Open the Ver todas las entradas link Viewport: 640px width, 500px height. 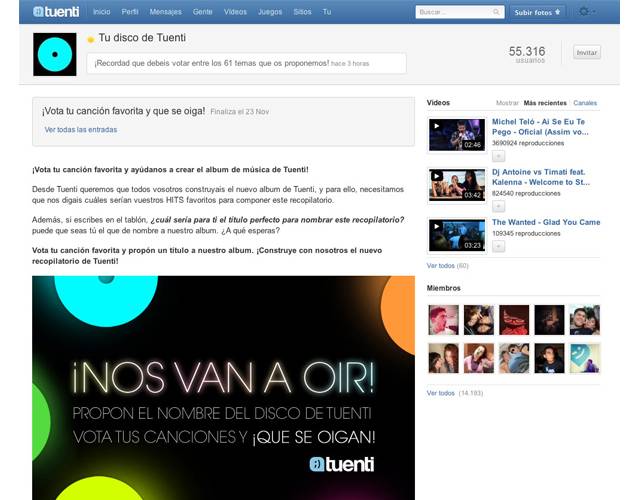point(81,129)
